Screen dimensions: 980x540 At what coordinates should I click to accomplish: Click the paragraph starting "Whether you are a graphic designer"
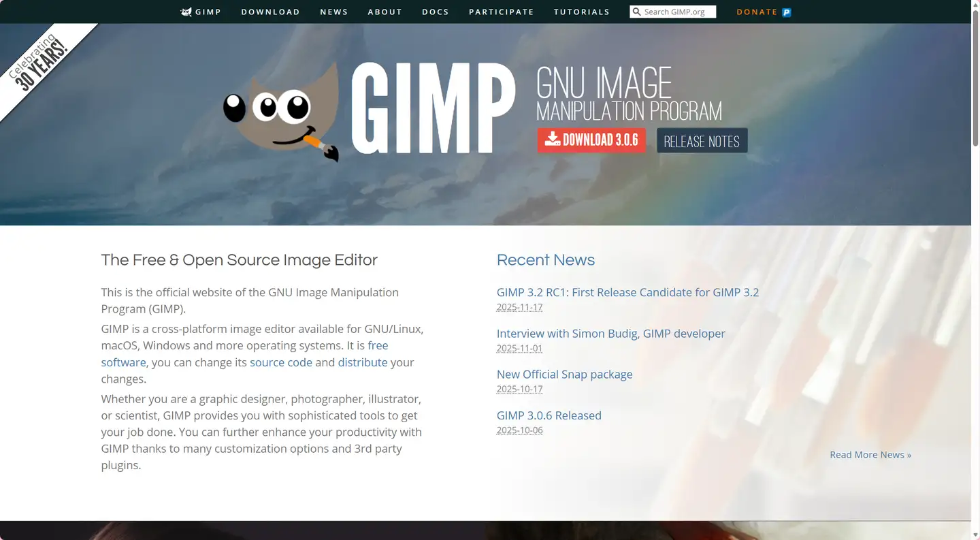pos(261,432)
